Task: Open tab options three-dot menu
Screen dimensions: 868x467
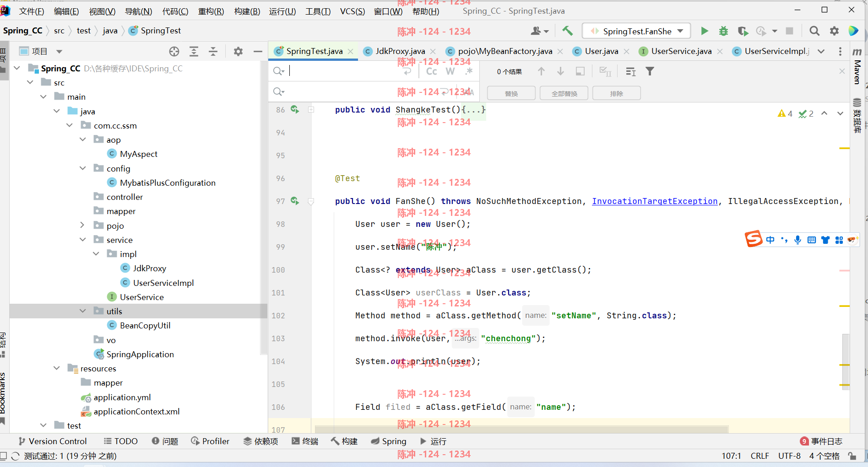Action: click(x=840, y=51)
